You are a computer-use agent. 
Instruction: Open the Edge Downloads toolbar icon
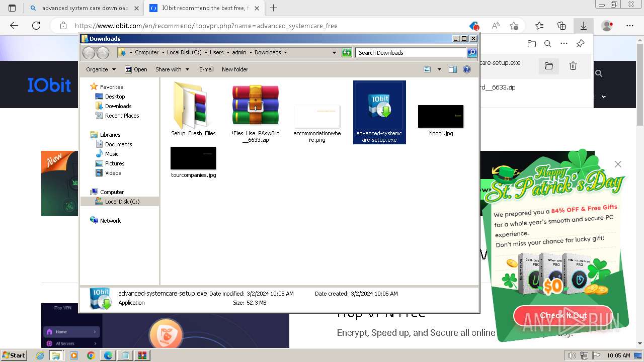coord(583,26)
